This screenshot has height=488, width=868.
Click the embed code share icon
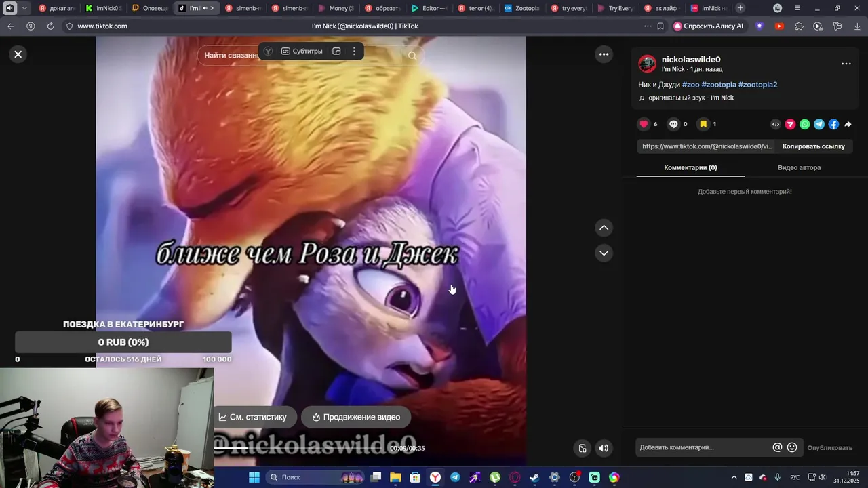tap(776, 124)
